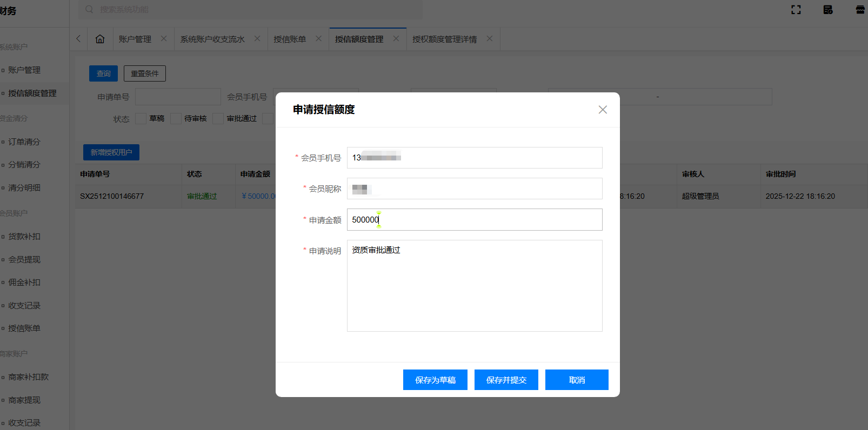Screen dimensions: 868x430
Task: Switch to the 系统账户收支流水 tab
Action: (212, 39)
